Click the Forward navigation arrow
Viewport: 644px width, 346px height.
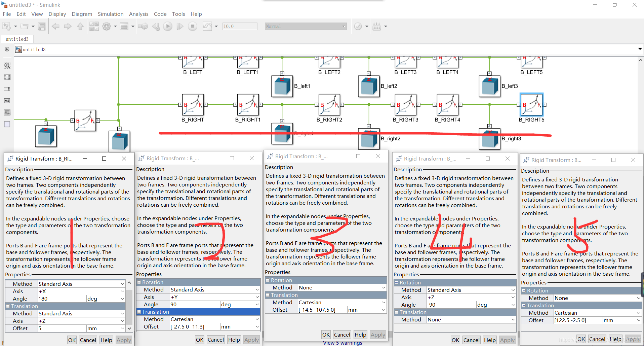[68, 26]
